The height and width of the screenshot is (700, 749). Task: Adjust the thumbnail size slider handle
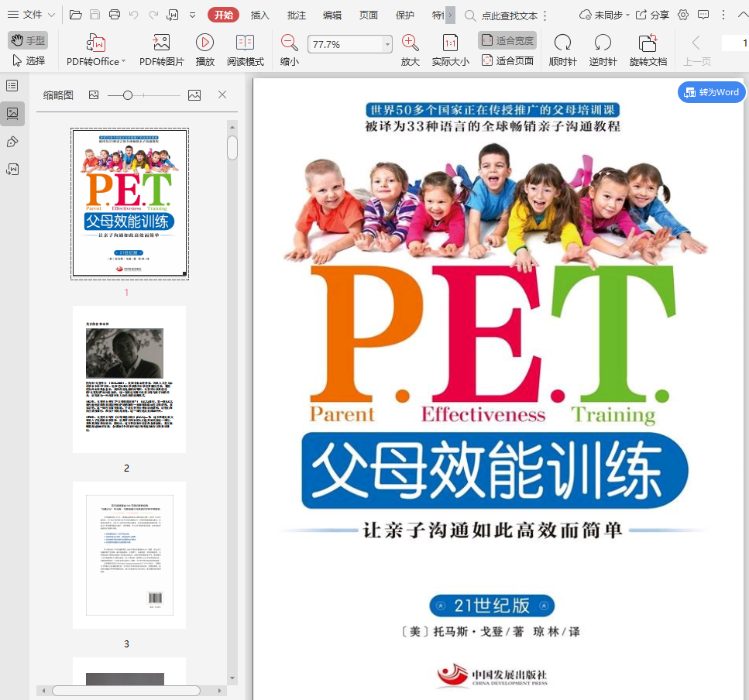pyautogui.click(x=128, y=95)
